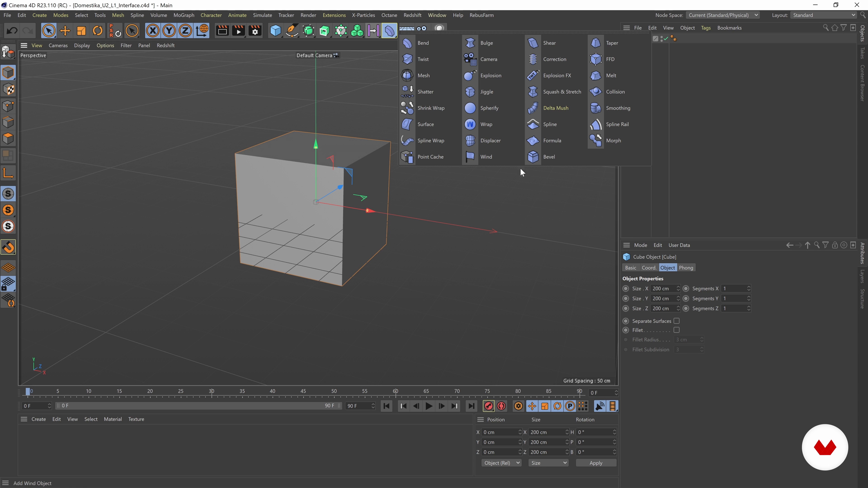Open Bookmarks in Object Manager
This screenshot has height=488, width=868.
[x=729, y=28]
